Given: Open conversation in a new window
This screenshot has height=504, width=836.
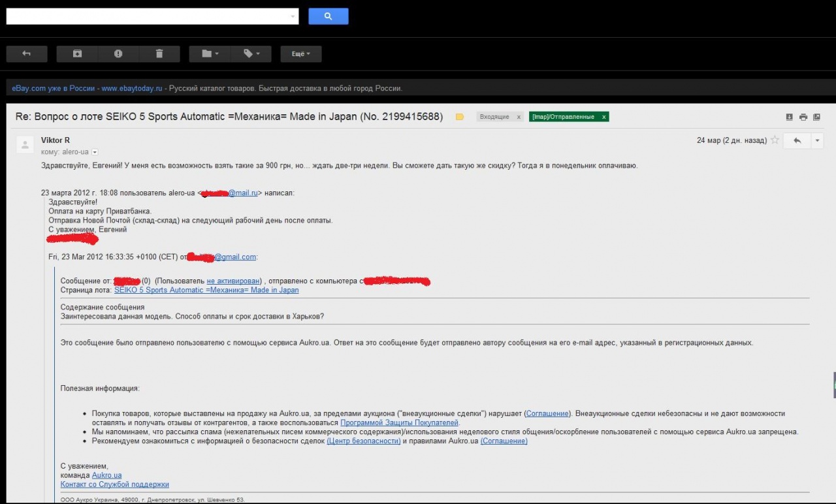Looking at the screenshot, I should click(816, 117).
